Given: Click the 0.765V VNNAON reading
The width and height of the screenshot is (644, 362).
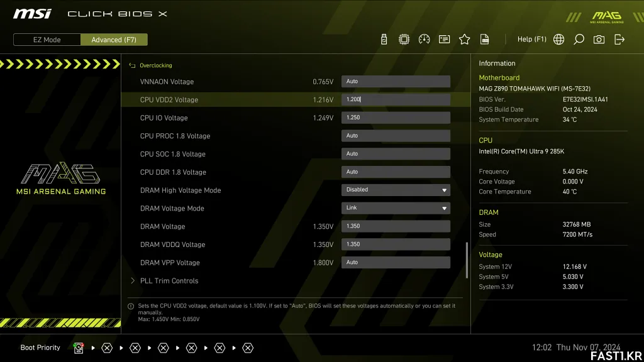Looking at the screenshot, I should (323, 82).
